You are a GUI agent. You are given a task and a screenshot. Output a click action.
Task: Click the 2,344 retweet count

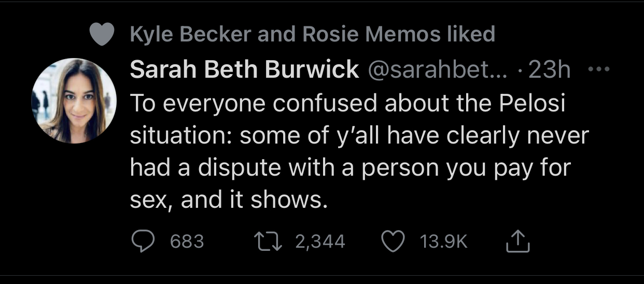point(320,242)
